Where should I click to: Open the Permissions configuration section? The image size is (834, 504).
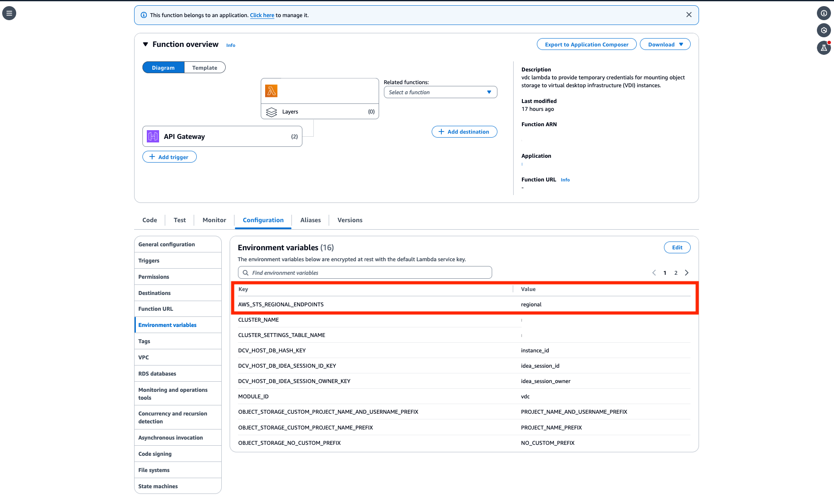(x=154, y=277)
